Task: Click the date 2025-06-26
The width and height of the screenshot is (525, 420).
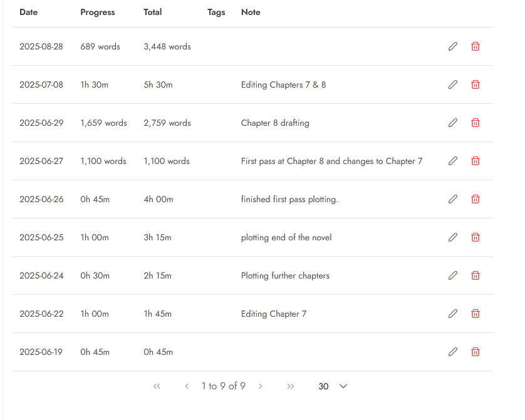Action: coord(41,199)
